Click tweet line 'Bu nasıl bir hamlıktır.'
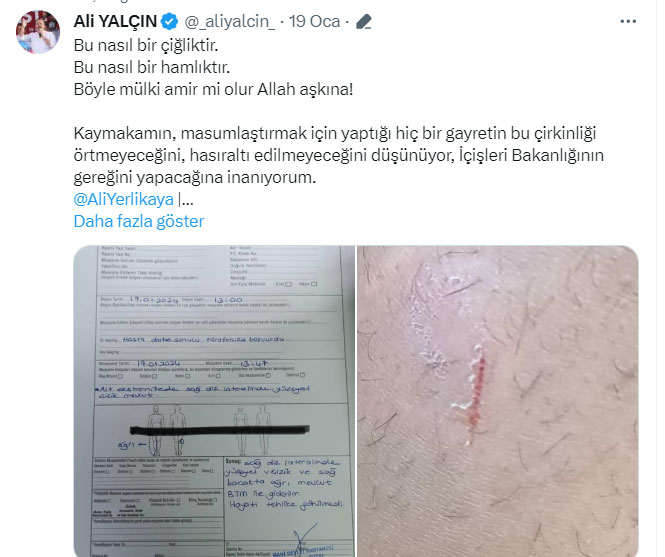 152,67
